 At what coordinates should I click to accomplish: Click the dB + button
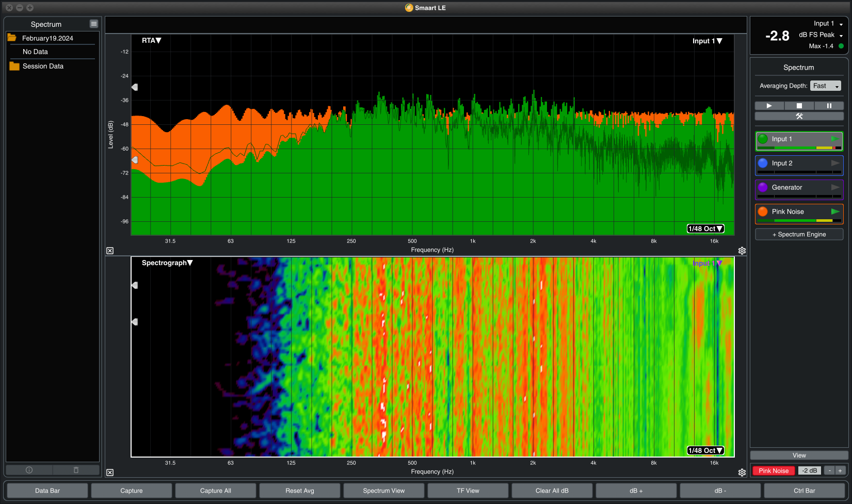tap(636, 491)
